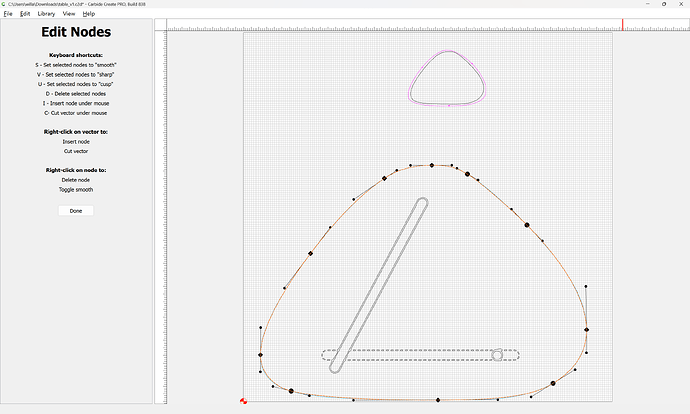Click the red marker on the top ruler
The image size is (690, 414).
click(x=623, y=24)
